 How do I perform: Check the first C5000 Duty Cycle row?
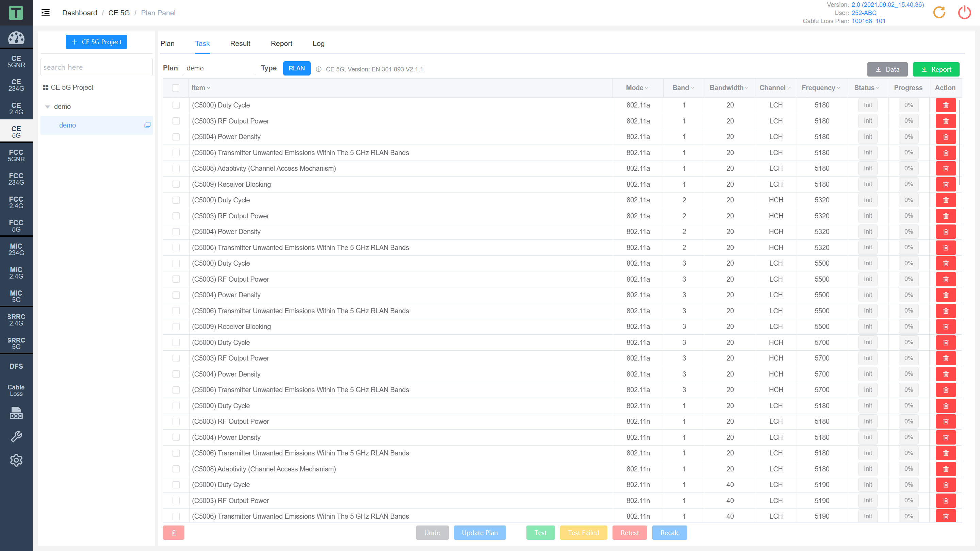pos(176,105)
